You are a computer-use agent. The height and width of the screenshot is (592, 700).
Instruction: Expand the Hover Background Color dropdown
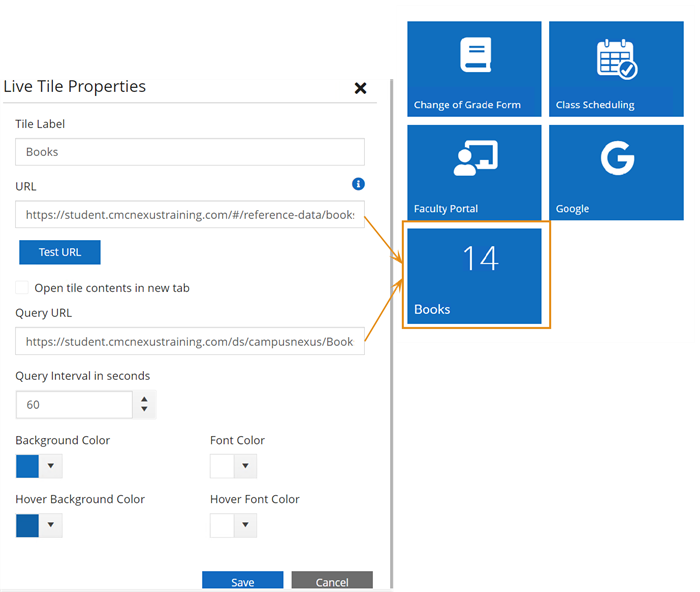(51, 526)
